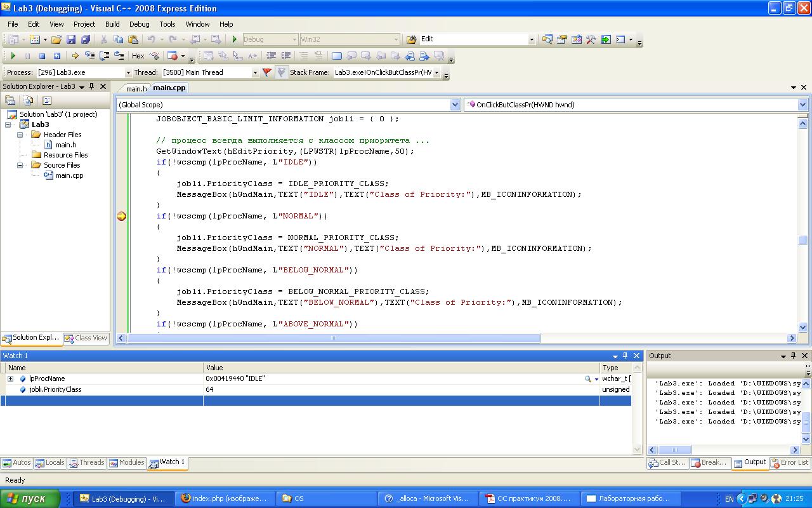Click the Show Next Statement arrow icon
This screenshot has height=508, width=812.
click(75, 56)
